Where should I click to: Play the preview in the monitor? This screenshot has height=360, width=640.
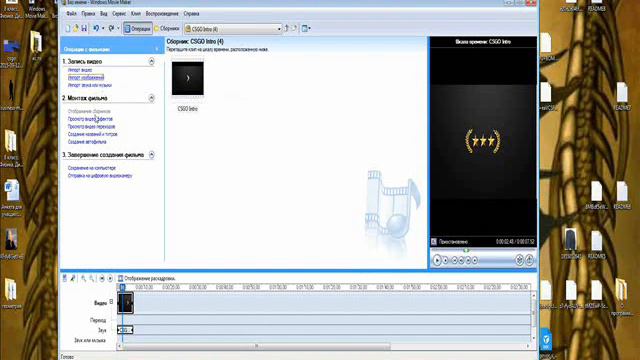tap(437, 260)
